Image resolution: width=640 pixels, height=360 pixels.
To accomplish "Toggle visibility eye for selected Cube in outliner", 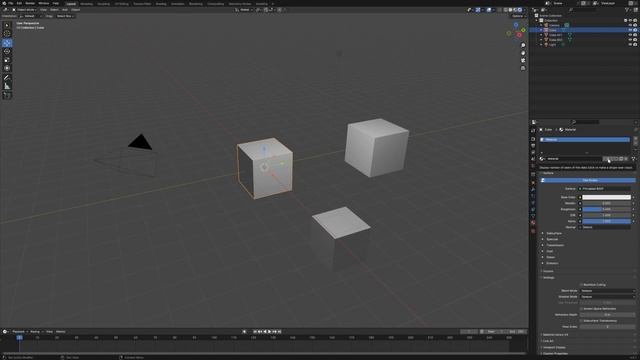I will click(630, 30).
